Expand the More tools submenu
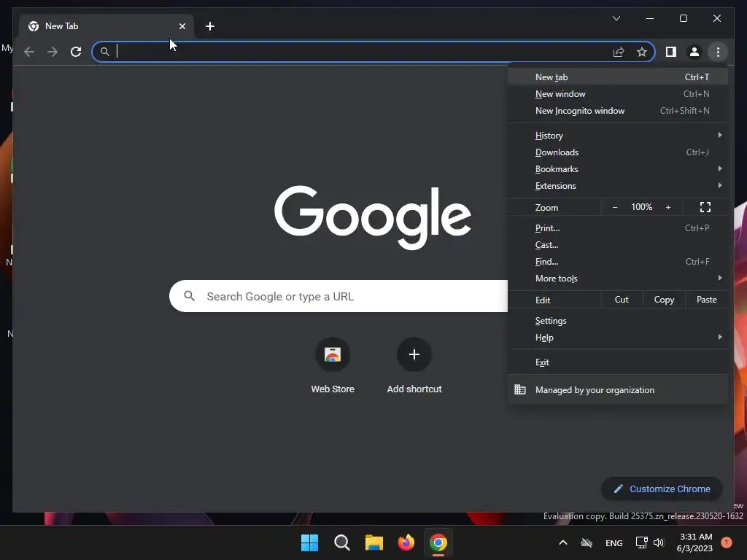 (617, 279)
